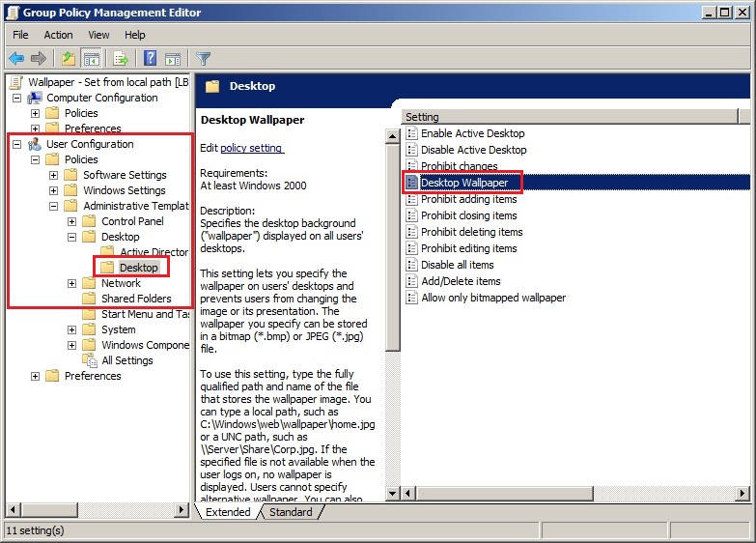Click the Filter funnel toolbar icon

coord(203,58)
